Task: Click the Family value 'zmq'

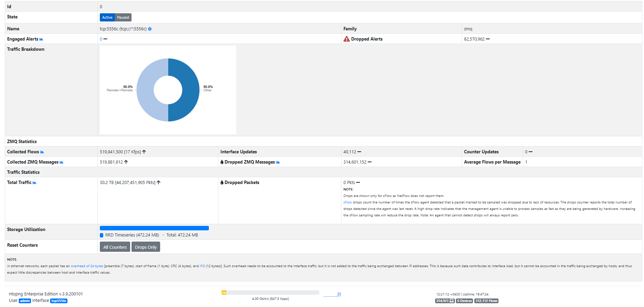Action: point(468,29)
